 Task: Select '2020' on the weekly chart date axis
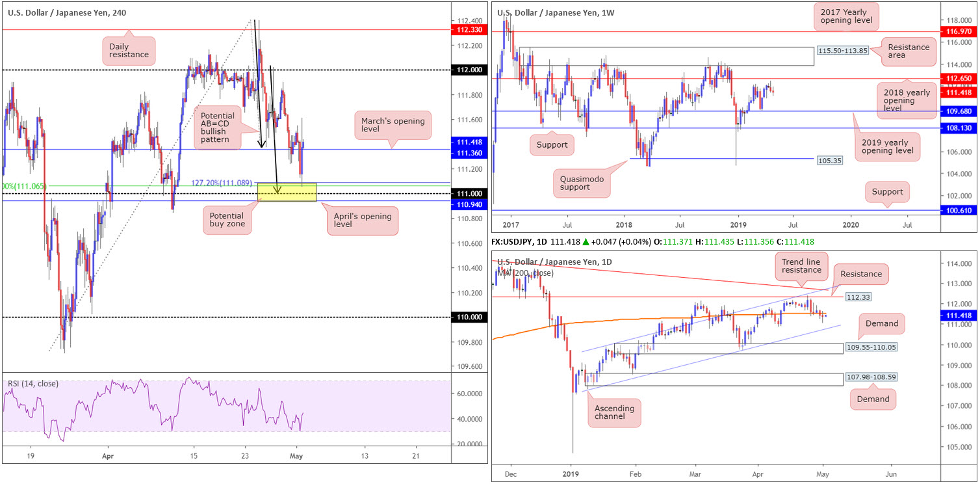coord(851,224)
